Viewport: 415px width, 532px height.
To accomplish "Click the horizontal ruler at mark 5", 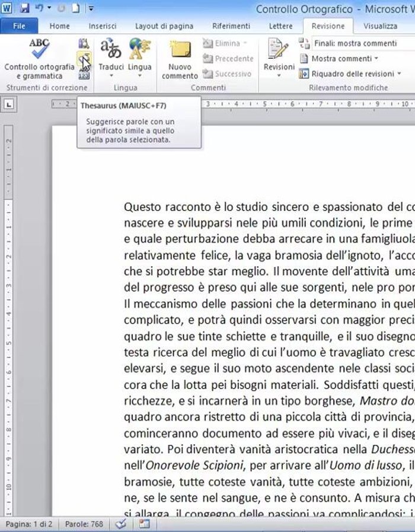I will coord(264,104).
